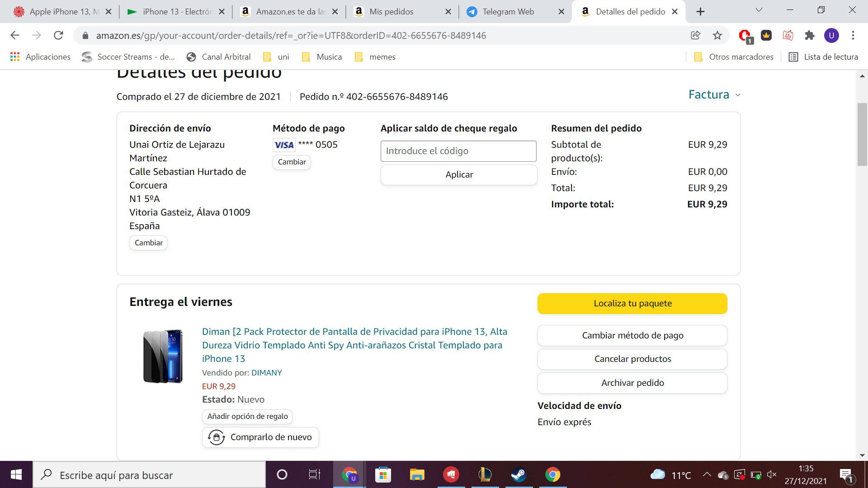
Task: Open the Microsoft Store taskbar icon
Action: click(x=383, y=475)
